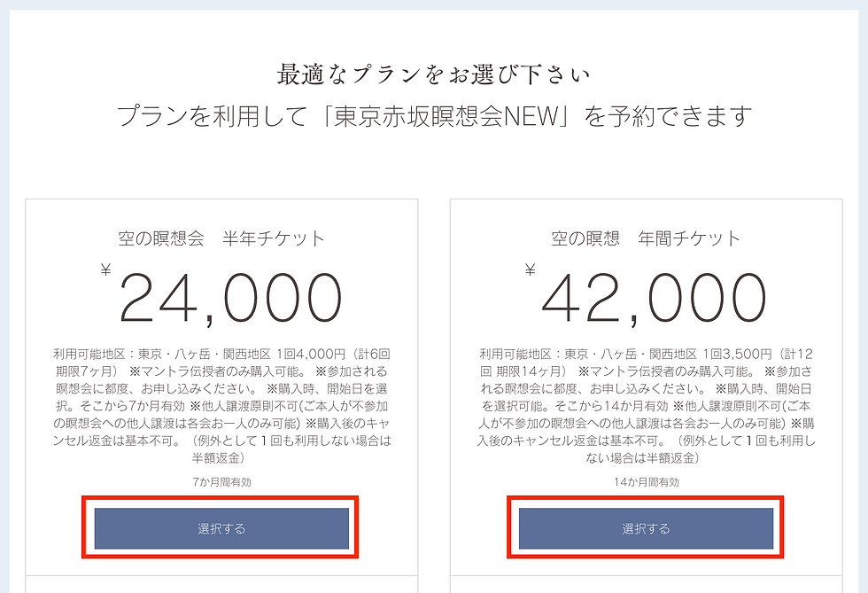Click the subheading about 東京赤坂瞑想会NEW booking
Image resolution: width=868 pixels, height=593 pixels.
[434, 116]
